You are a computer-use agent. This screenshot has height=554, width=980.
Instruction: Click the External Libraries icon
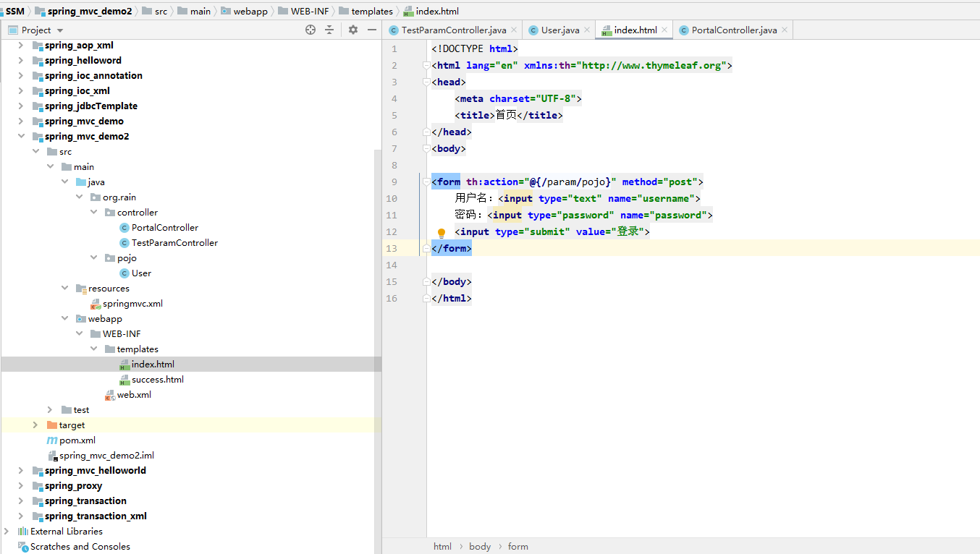(22, 532)
